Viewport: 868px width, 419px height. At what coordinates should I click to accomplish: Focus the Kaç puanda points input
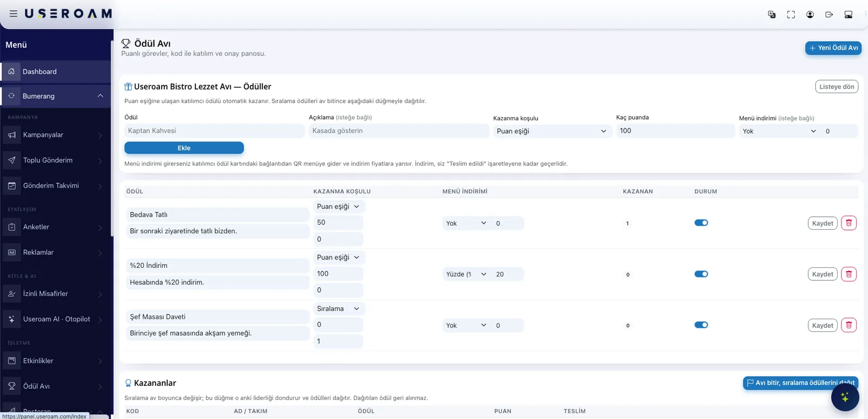[675, 131]
